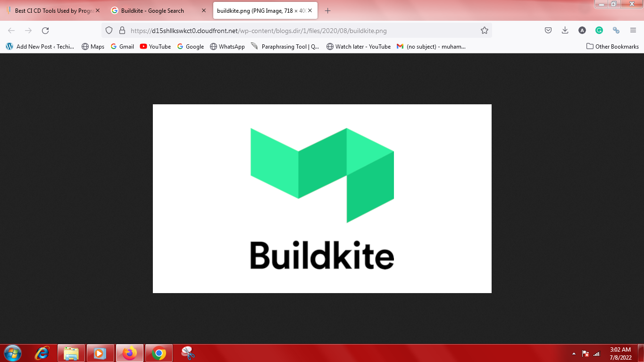Open the WhatsApp bookmark
The image size is (644, 362).
click(227, 47)
